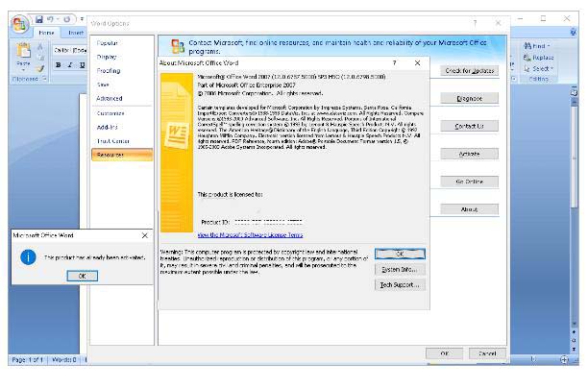The height and width of the screenshot is (389, 588).
Task: Click OK in the already activated message
Action: click(x=82, y=276)
